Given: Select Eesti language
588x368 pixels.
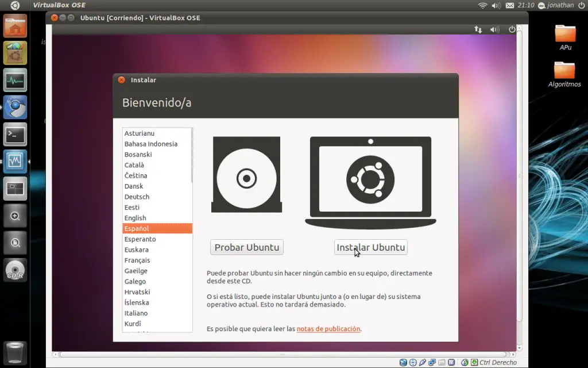Looking at the screenshot, I should [x=157, y=207].
